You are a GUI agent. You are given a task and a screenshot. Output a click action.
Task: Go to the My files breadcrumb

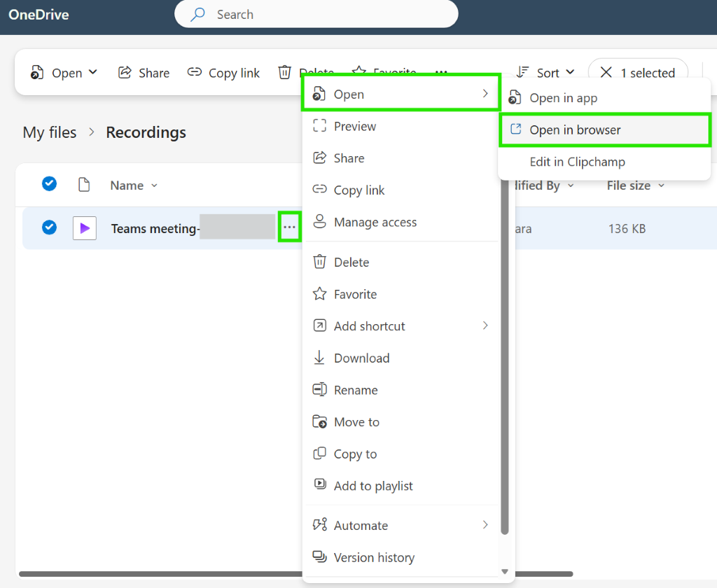[50, 132]
